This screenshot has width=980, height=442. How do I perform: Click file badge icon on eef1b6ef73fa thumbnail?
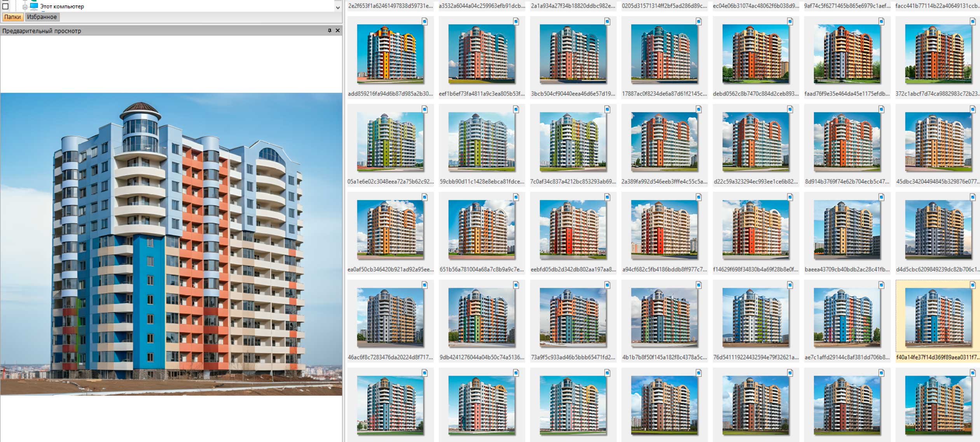tap(516, 21)
